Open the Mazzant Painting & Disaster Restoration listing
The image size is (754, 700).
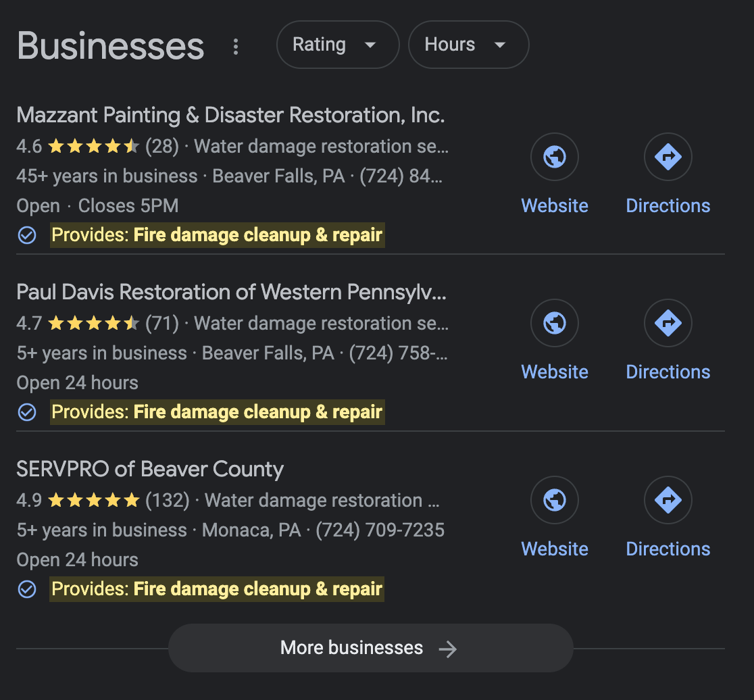(x=230, y=115)
